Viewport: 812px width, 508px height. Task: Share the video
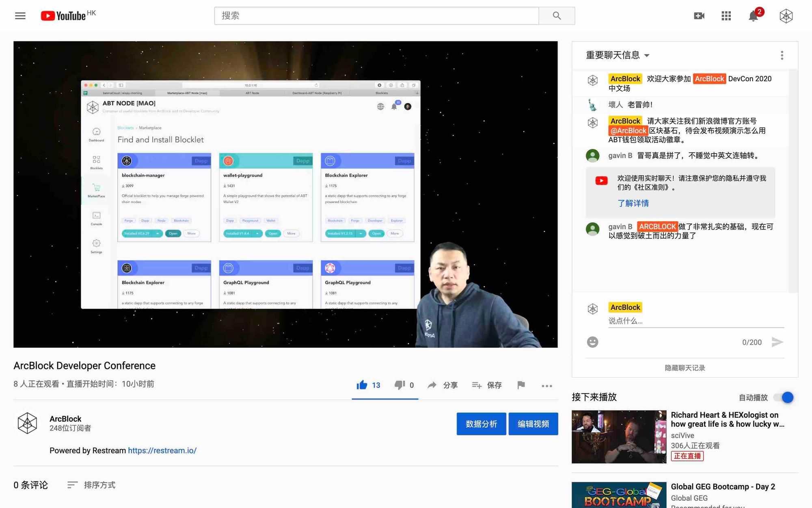pos(443,385)
